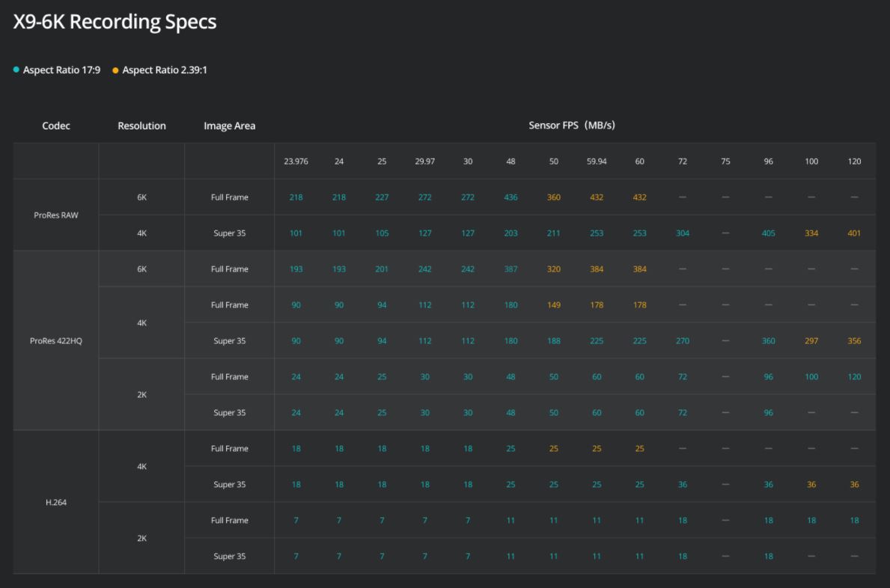This screenshot has height=588, width=890.
Task: Click the 436 value in ProRes RAW 6K row
Action: pos(510,197)
